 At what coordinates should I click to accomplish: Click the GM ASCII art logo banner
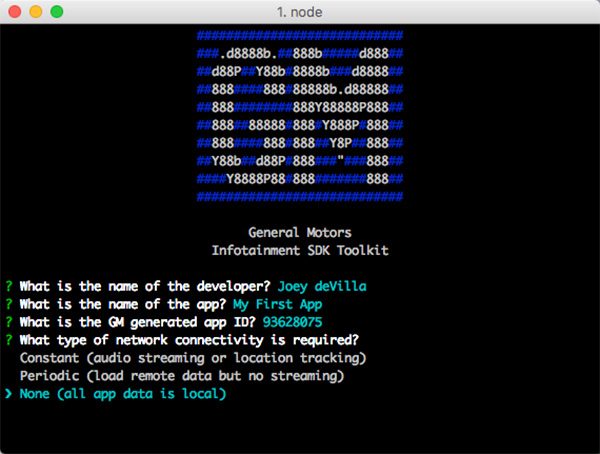click(300, 116)
